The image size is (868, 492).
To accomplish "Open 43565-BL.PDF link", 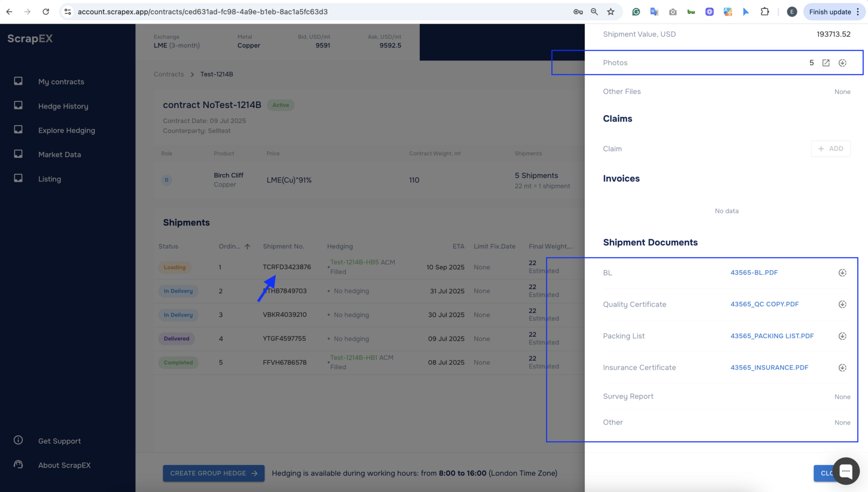I will click(754, 273).
